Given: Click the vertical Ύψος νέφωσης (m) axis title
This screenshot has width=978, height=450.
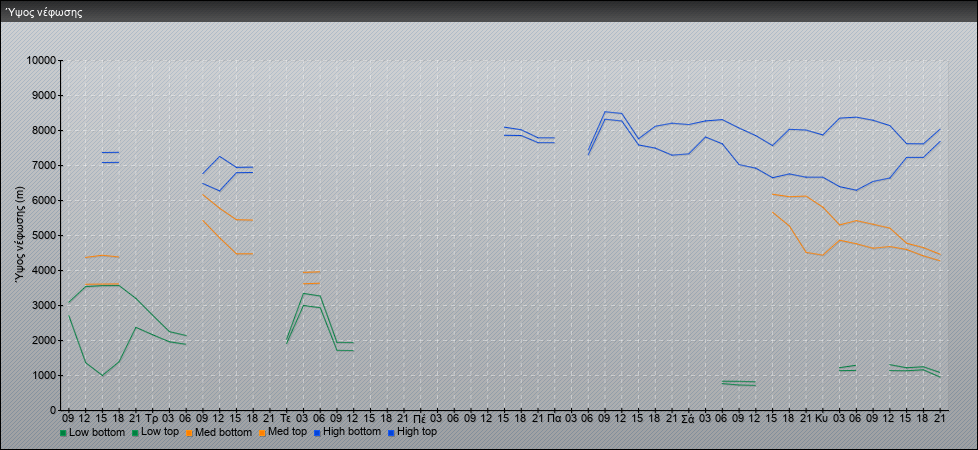Looking at the screenshot, I should click(20, 234).
